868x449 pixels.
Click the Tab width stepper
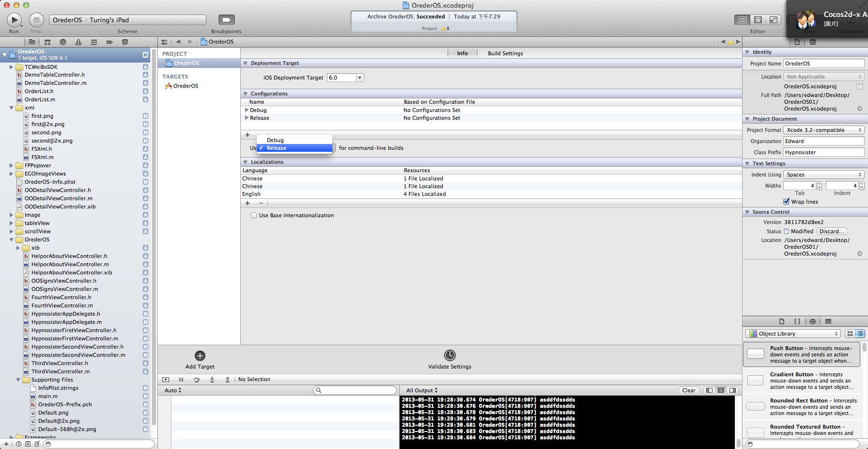(819, 185)
